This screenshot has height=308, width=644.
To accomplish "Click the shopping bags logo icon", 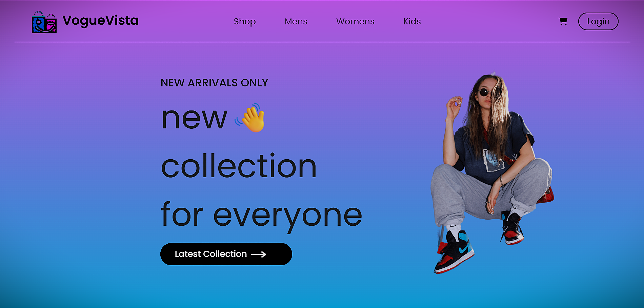I will [x=44, y=22].
